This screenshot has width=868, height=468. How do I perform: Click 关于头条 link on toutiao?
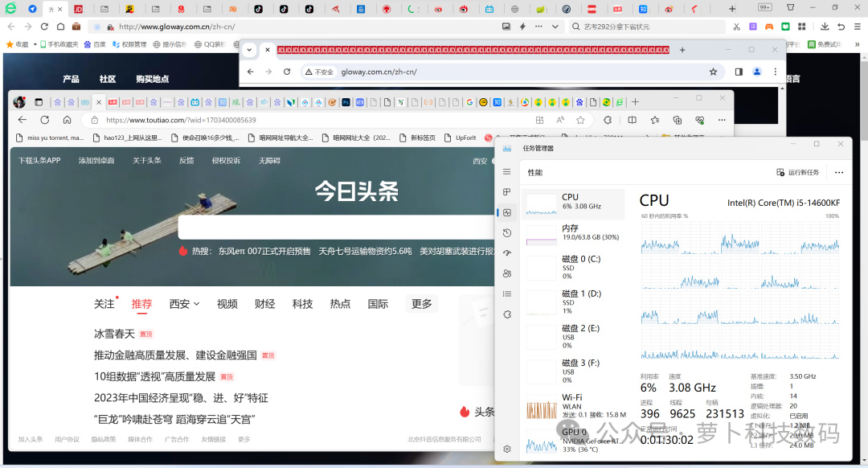point(147,161)
